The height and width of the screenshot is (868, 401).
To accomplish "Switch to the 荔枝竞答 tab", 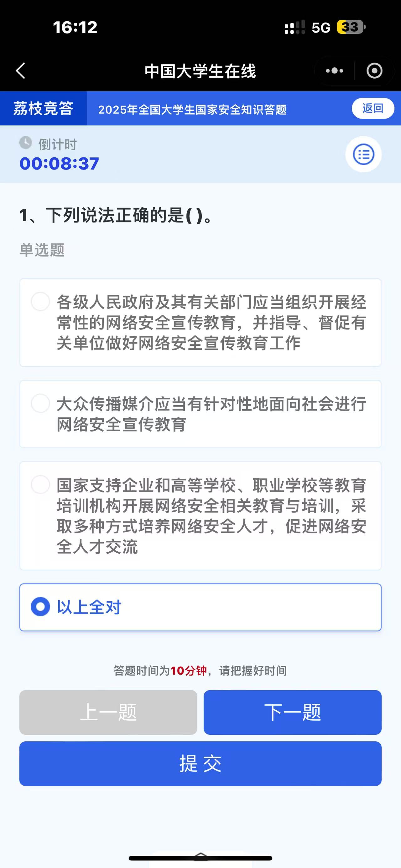I will [x=43, y=109].
